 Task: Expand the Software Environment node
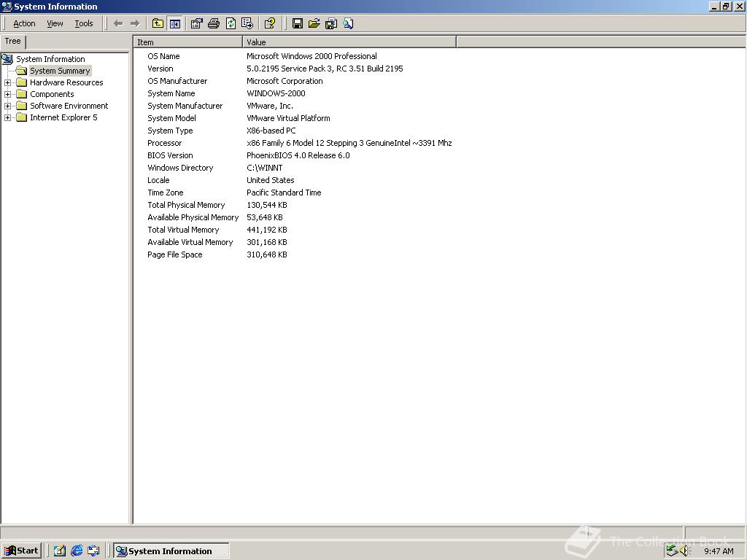pyautogui.click(x=7, y=106)
